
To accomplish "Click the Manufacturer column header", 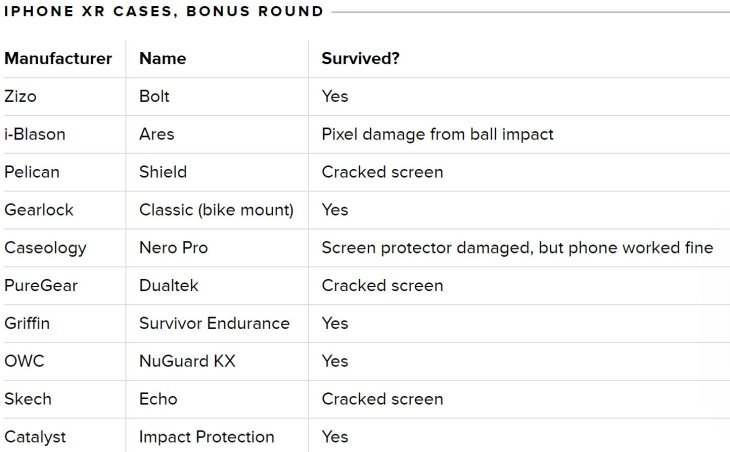I will tap(58, 58).
